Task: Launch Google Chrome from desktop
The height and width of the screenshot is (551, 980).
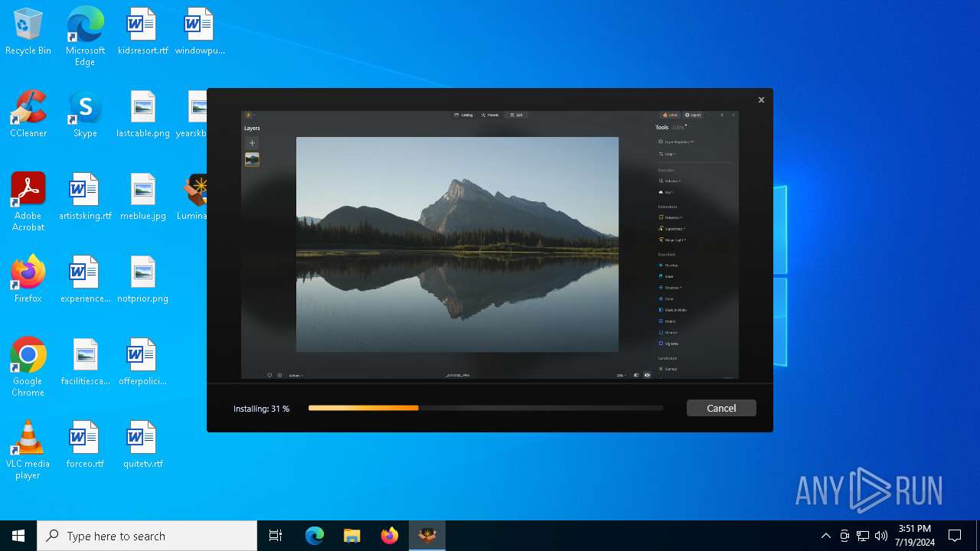Action: (28, 367)
